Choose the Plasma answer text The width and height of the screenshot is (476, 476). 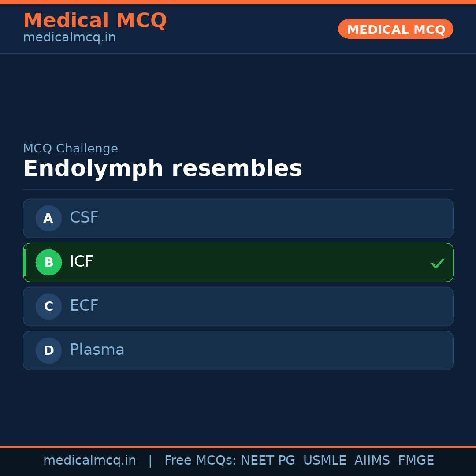[x=97, y=350]
